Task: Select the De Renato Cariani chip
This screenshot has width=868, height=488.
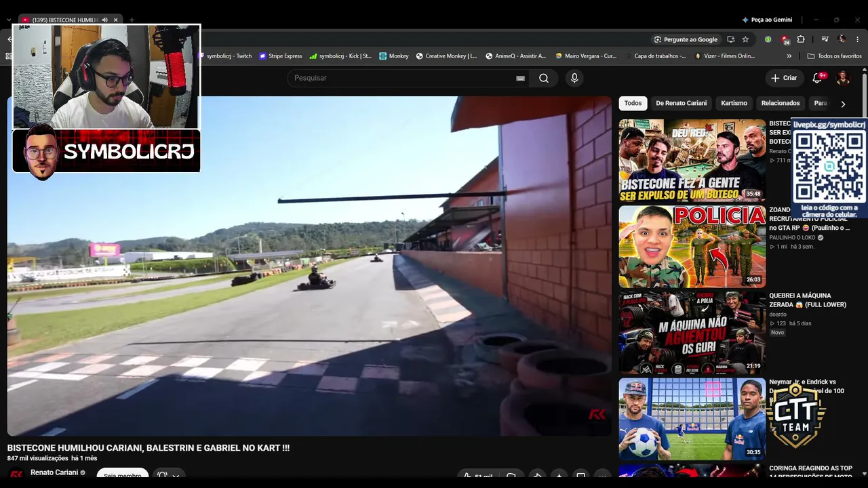Action: tap(682, 104)
